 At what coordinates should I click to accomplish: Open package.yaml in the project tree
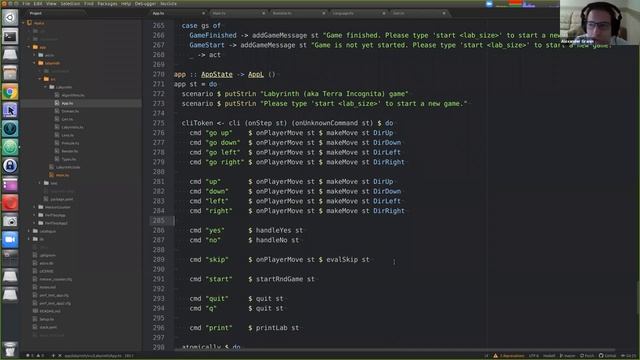coord(61,199)
